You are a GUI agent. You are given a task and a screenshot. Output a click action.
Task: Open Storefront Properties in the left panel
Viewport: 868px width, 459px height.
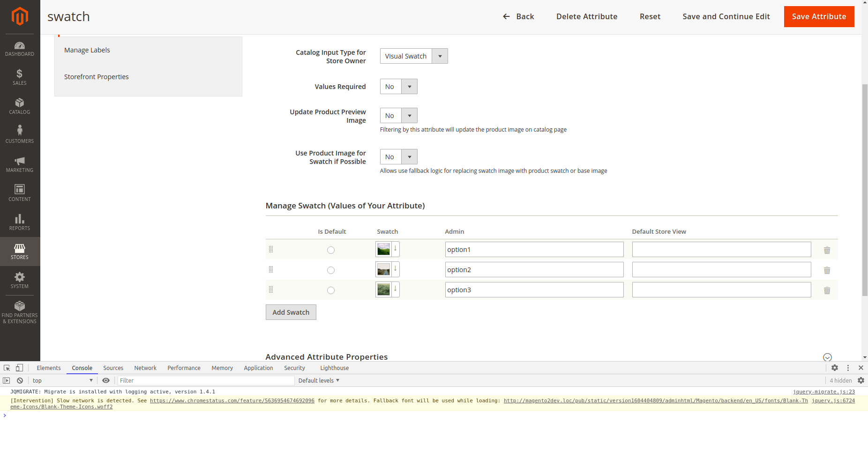point(97,76)
